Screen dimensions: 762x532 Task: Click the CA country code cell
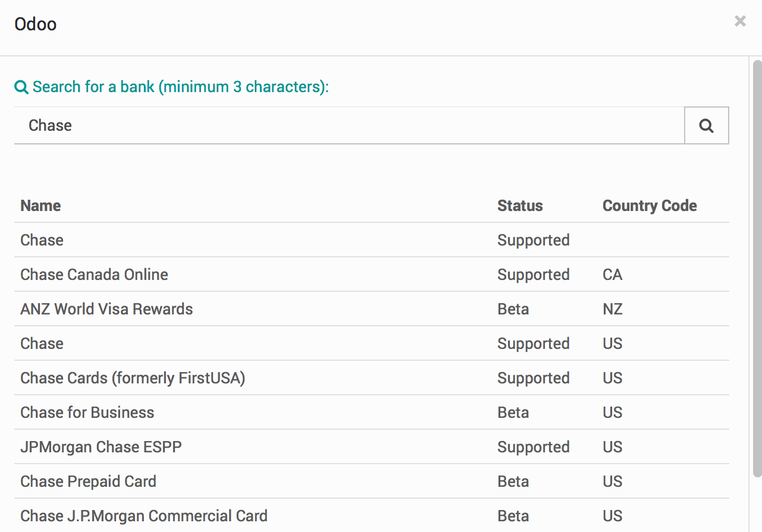tap(612, 275)
